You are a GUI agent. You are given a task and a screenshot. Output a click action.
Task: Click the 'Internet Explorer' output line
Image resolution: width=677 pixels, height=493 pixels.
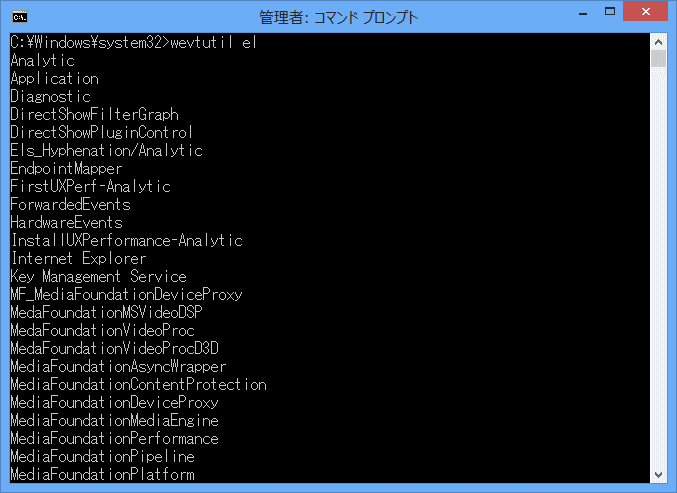pyautogui.click(x=78, y=258)
